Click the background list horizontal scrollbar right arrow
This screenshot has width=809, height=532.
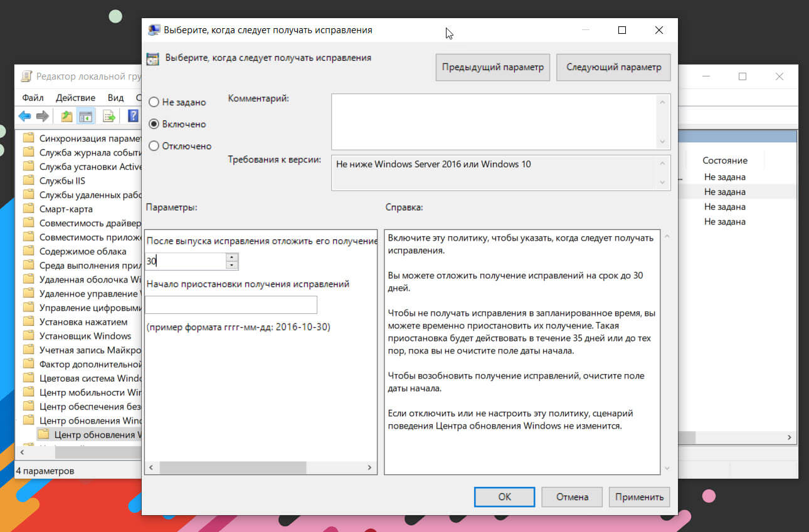pos(790,438)
